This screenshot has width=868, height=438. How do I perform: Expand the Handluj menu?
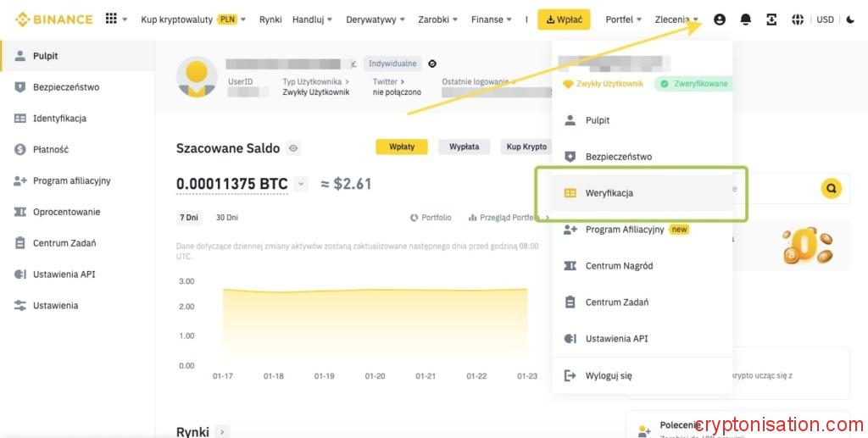[x=312, y=19]
